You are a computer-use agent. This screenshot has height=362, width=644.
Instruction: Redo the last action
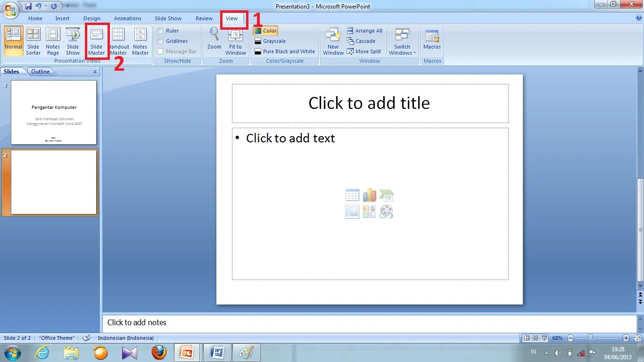click(54, 6)
